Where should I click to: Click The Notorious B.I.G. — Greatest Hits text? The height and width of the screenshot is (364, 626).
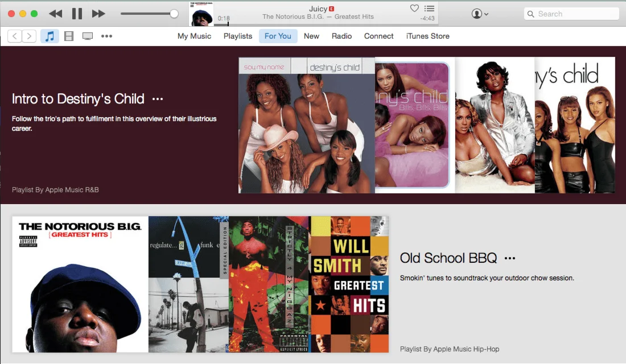pyautogui.click(x=318, y=16)
